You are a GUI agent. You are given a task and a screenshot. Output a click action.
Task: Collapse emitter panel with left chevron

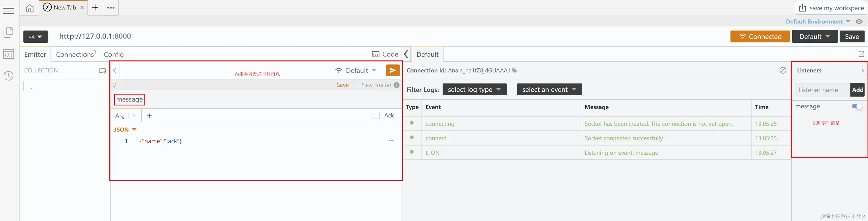pyautogui.click(x=406, y=54)
